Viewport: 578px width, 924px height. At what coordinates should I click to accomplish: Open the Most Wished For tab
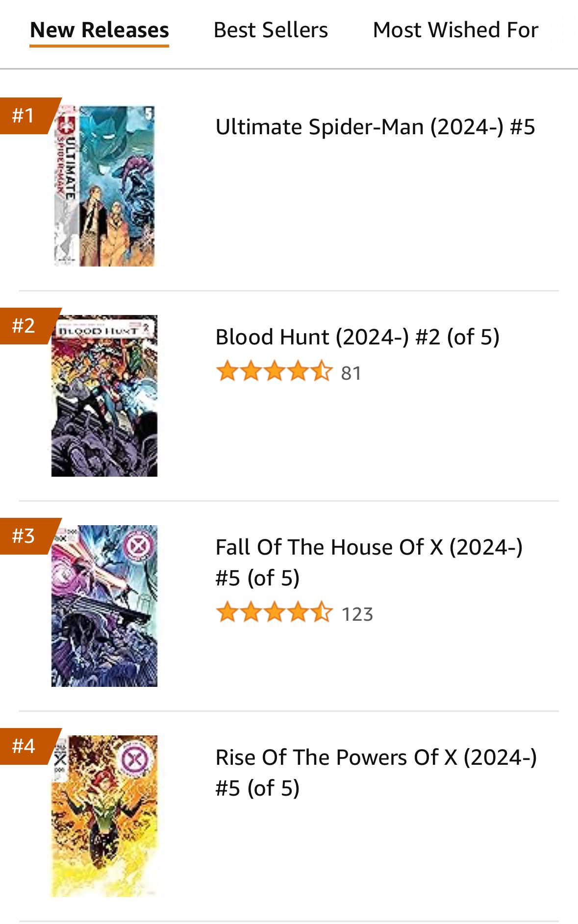[455, 30]
